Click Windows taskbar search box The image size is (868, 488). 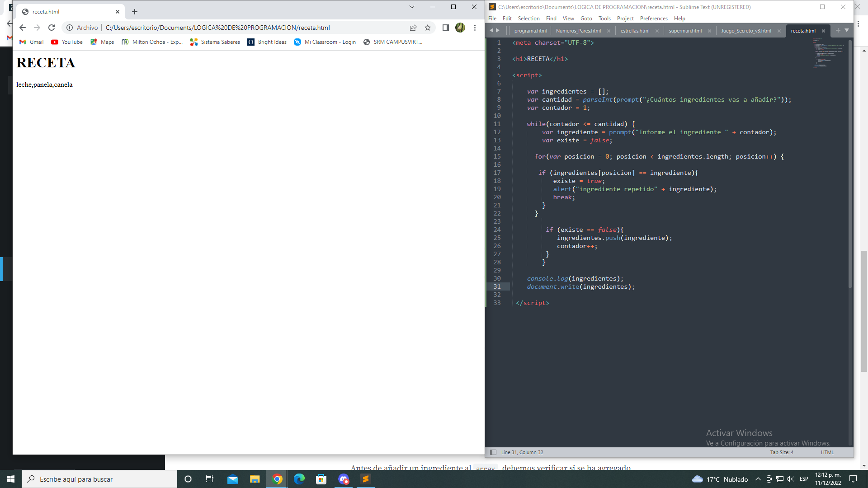99,479
